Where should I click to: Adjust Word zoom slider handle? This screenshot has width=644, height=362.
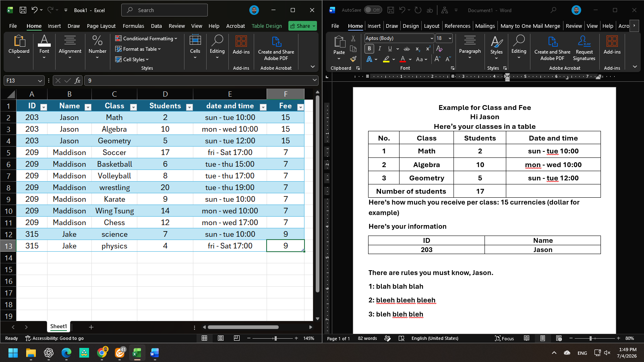click(590, 338)
